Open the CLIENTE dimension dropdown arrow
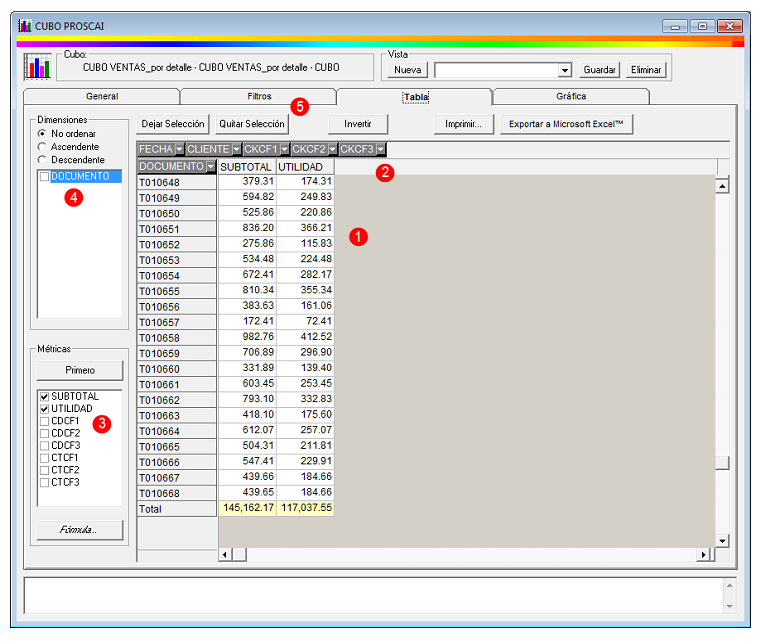This screenshot has width=763, height=642. 236,149
